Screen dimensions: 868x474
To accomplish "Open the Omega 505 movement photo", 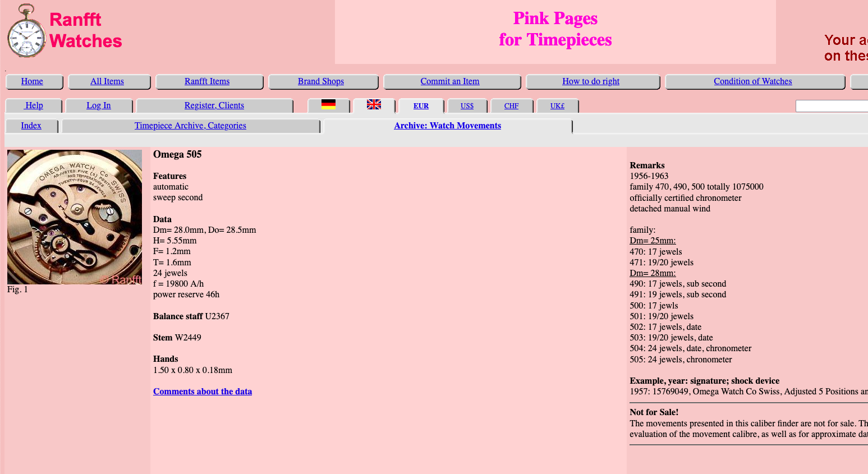I will (x=75, y=217).
